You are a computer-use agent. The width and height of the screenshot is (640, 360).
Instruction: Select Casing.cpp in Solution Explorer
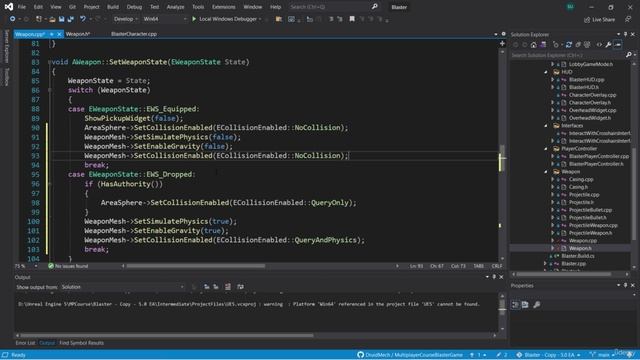click(x=581, y=179)
